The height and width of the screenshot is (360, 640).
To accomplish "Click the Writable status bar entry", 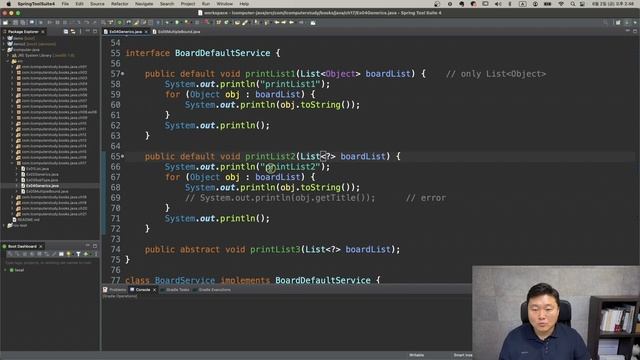I will click(x=416, y=355).
